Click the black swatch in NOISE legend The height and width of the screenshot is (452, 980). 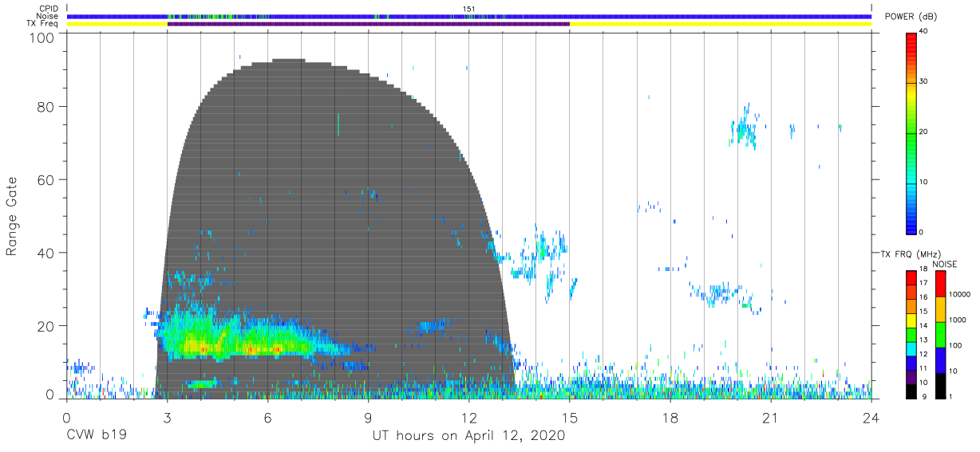pyautogui.click(x=940, y=385)
